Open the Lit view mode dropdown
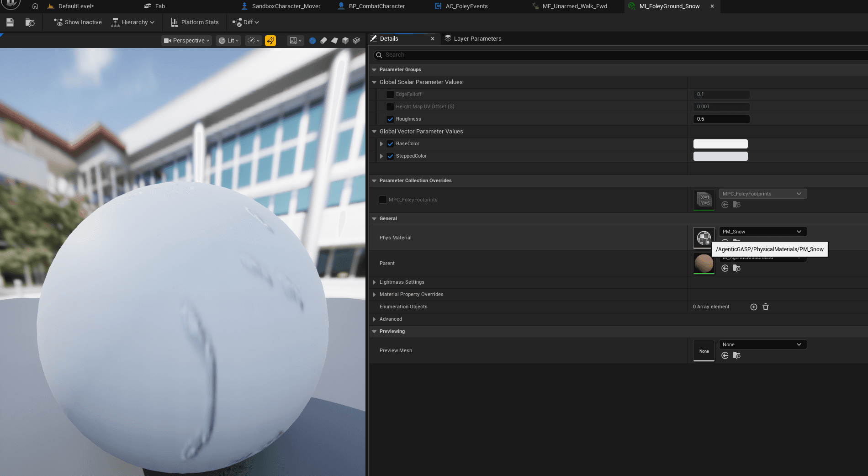This screenshot has width=868, height=476. [228, 41]
